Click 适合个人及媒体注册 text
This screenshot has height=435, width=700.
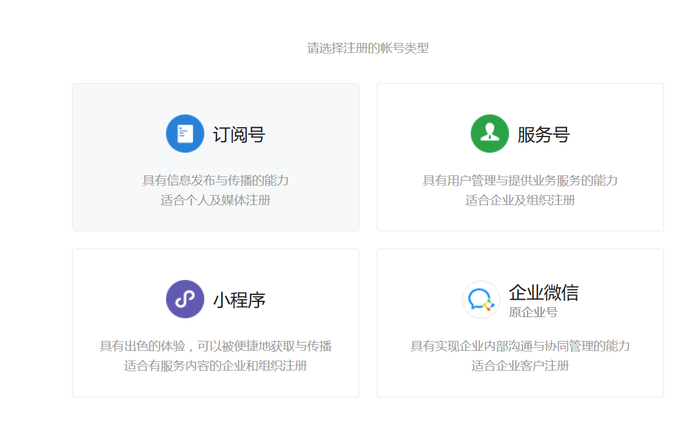[x=215, y=200]
